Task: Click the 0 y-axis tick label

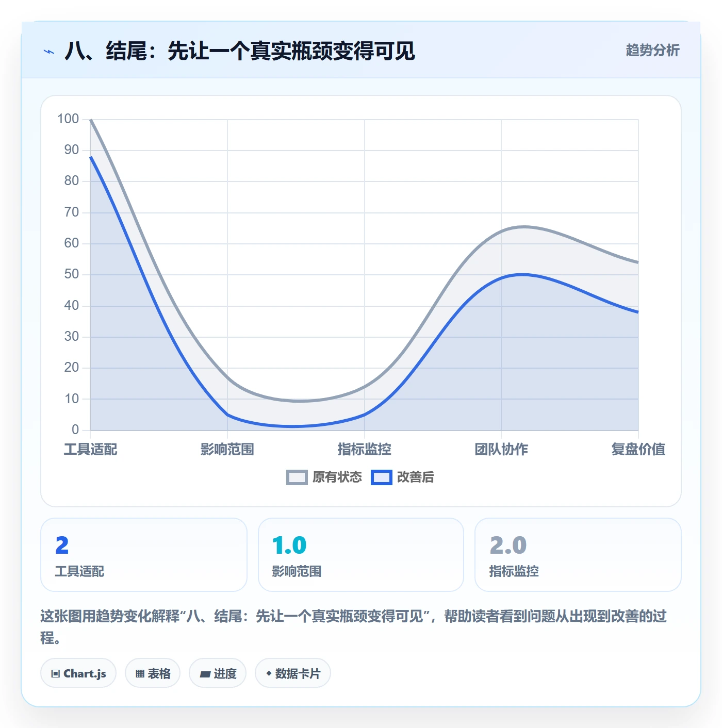Action: pyautogui.click(x=75, y=429)
